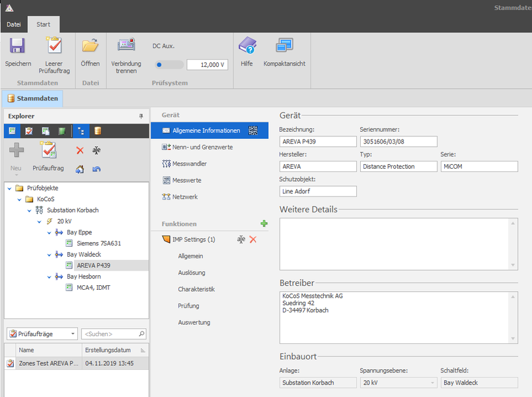
Task: Select MCA4, IDMT device in tree
Action: tap(93, 287)
